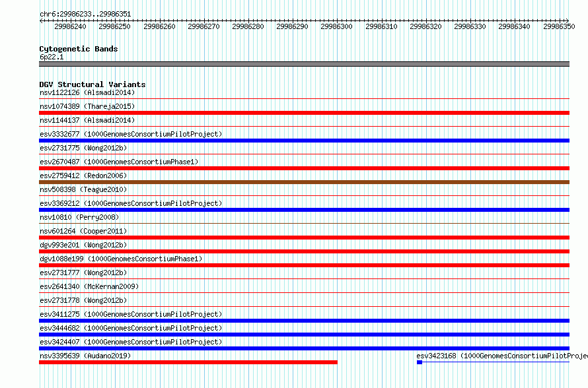The height and width of the screenshot is (388, 588).
Task: Click the chr6:29986233..29986351 region label
Action: pyautogui.click(x=85, y=14)
